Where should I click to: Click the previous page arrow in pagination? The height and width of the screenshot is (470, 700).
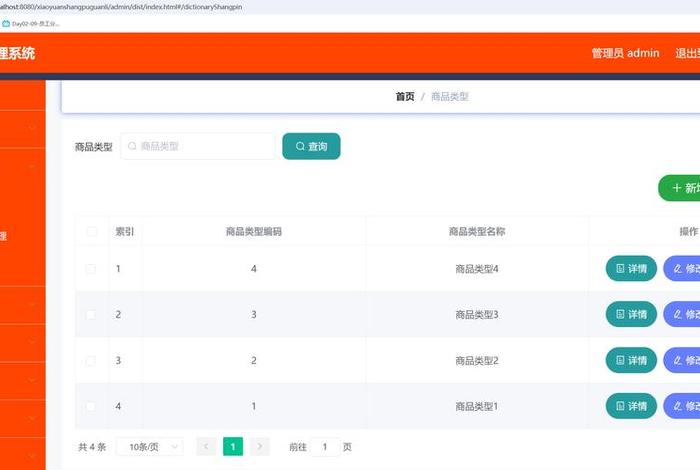click(x=206, y=446)
